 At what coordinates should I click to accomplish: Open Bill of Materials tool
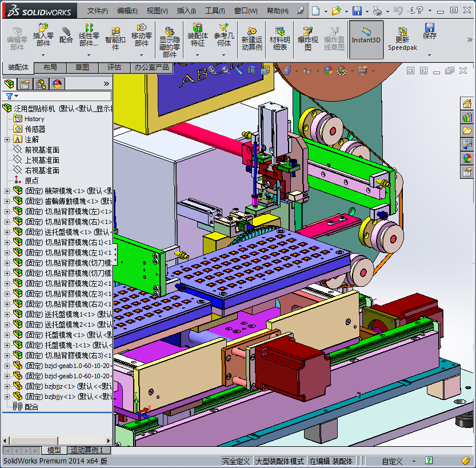tap(279, 38)
